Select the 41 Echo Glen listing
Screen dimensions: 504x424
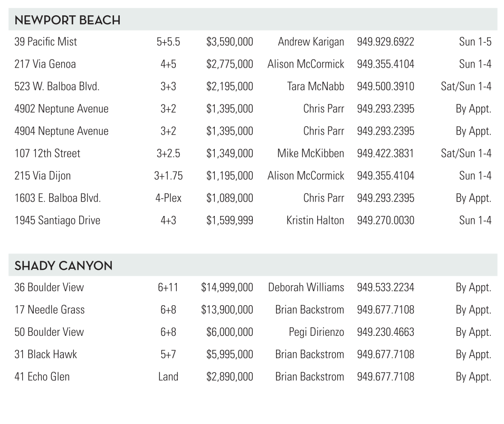pos(42,377)
